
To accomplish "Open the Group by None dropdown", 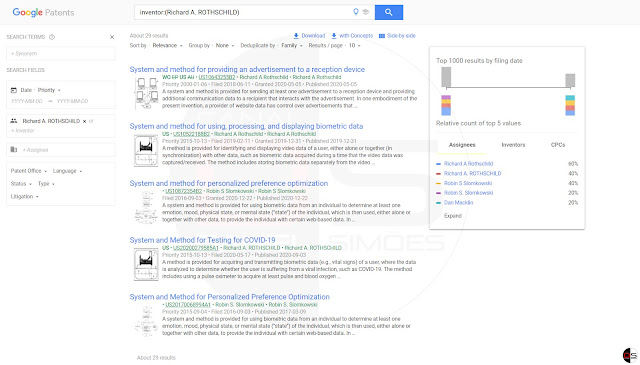I will click(225, 46).
